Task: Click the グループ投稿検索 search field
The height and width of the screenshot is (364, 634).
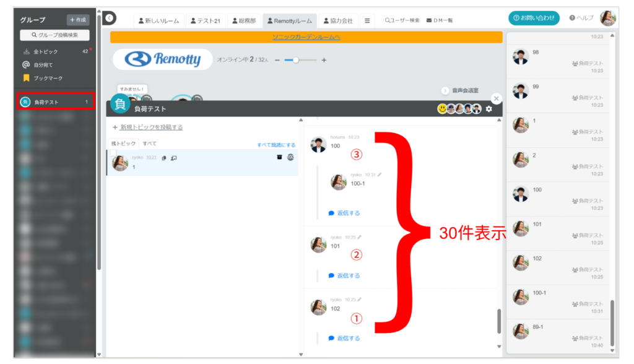Action: [x=54, y=35]
